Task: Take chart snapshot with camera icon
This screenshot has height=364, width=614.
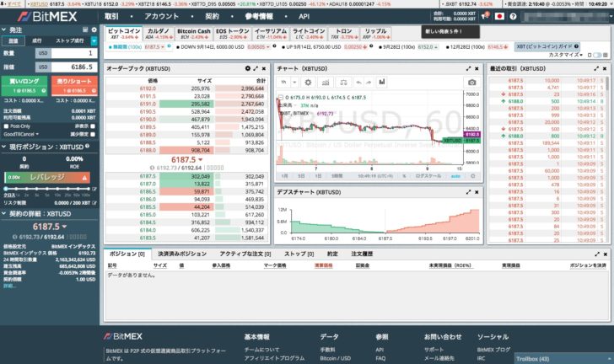Action: [x=471, y=83]
